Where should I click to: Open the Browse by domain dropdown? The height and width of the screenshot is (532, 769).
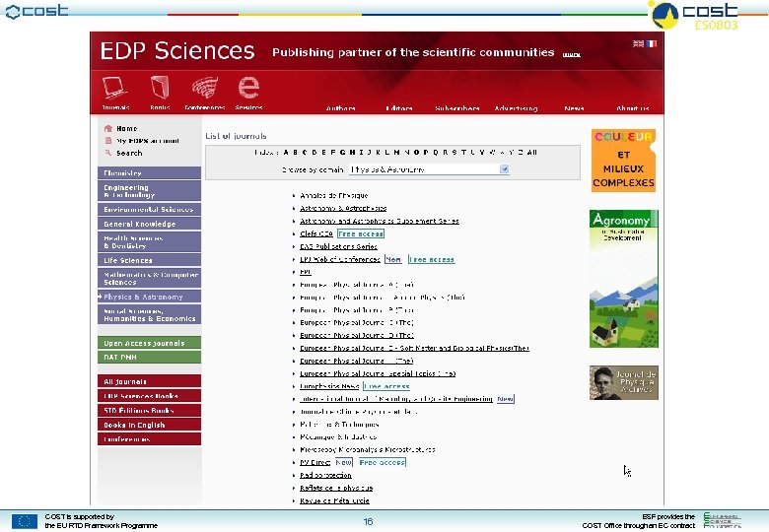point(429,169)
